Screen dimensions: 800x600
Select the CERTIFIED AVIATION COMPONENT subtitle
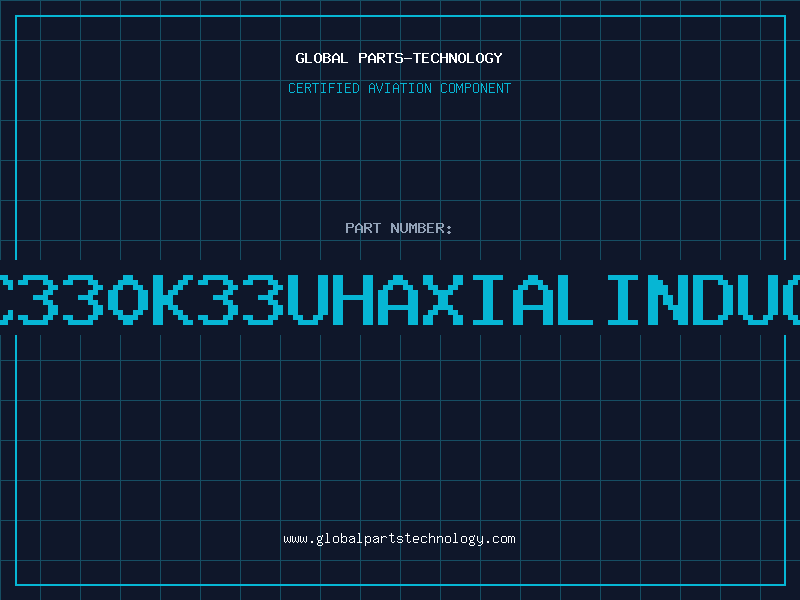point(399,88)
